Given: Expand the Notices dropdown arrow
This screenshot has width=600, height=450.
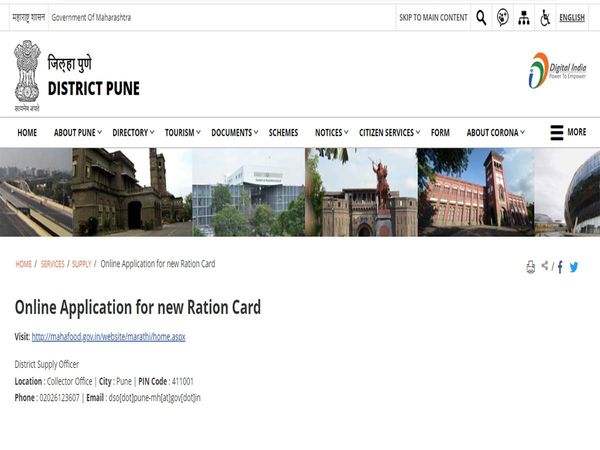Looking at the screenshot, I should tap(346, 132).
